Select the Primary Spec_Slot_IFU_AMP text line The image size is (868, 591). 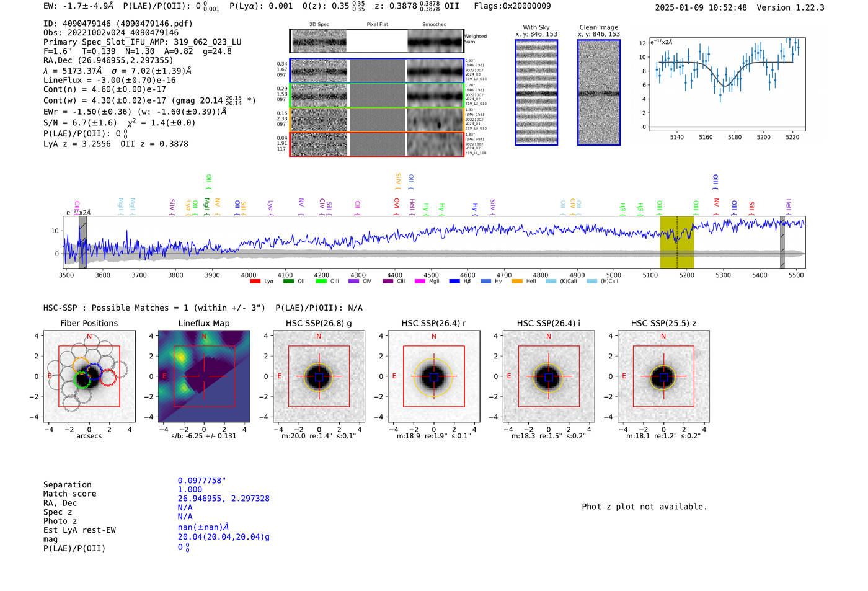143,42
